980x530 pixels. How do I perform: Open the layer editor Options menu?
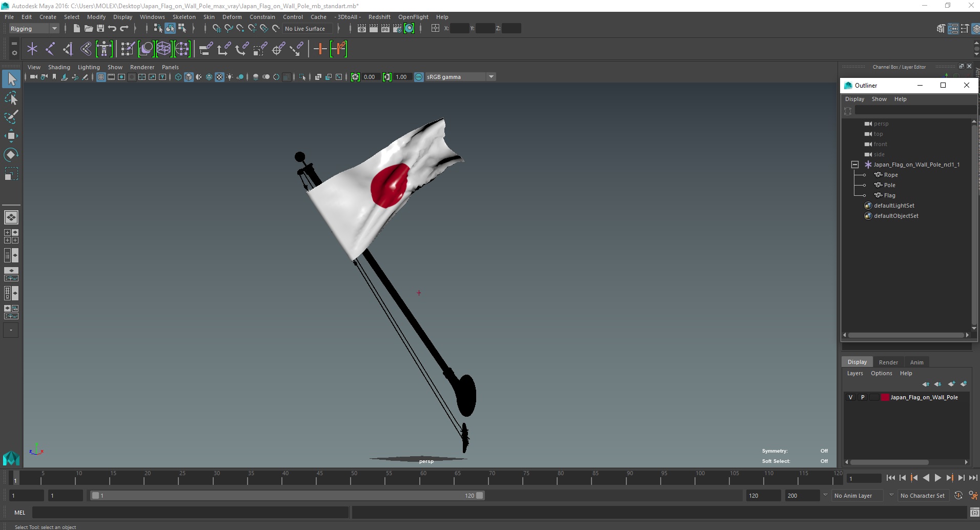[x=881, y=373]
